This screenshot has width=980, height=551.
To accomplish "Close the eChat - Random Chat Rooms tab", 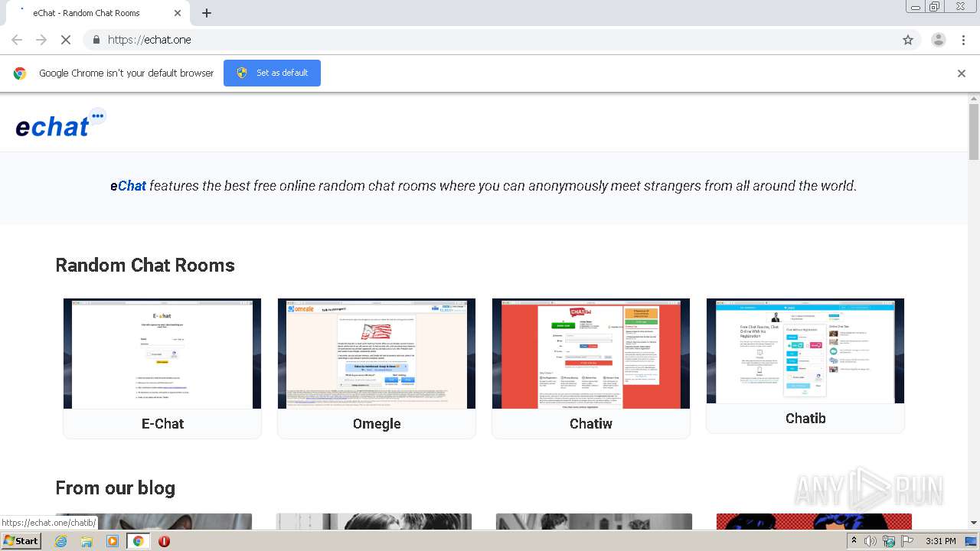I will point(178,13).
